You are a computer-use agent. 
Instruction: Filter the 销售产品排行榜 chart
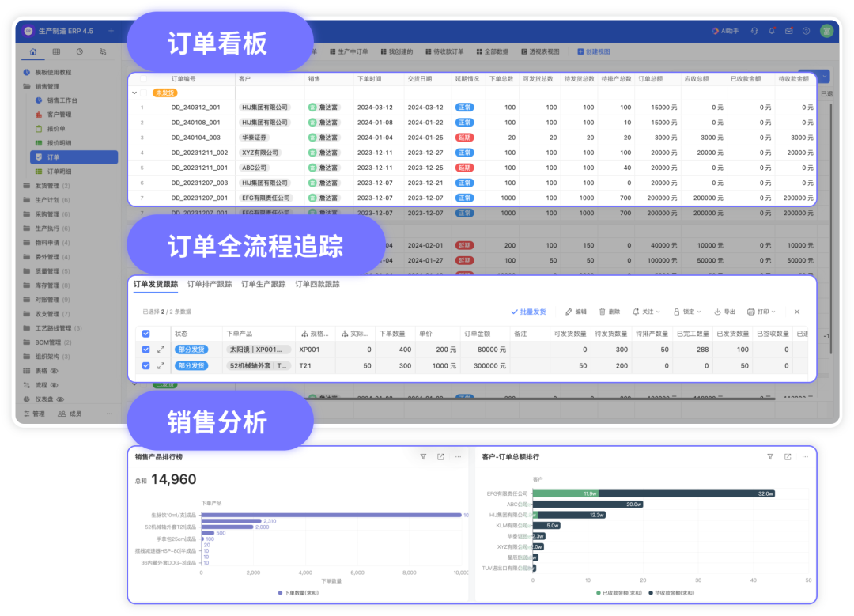coord(423,457)
